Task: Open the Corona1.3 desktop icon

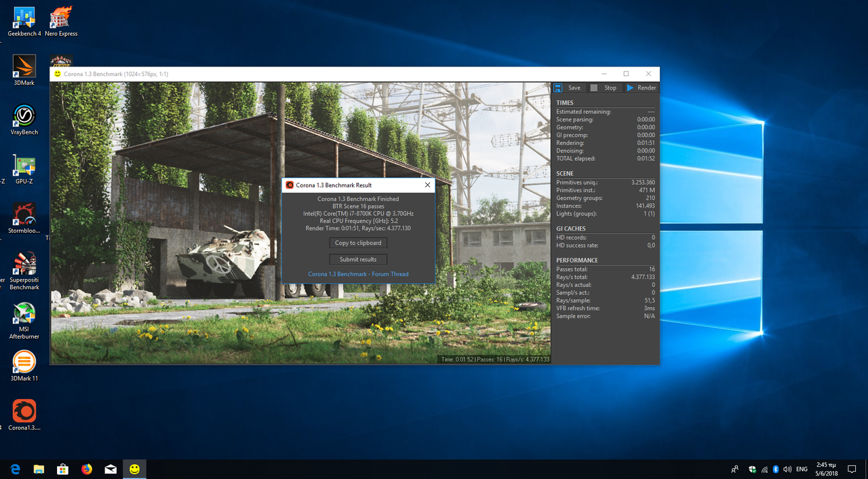Action: [24, 415]
